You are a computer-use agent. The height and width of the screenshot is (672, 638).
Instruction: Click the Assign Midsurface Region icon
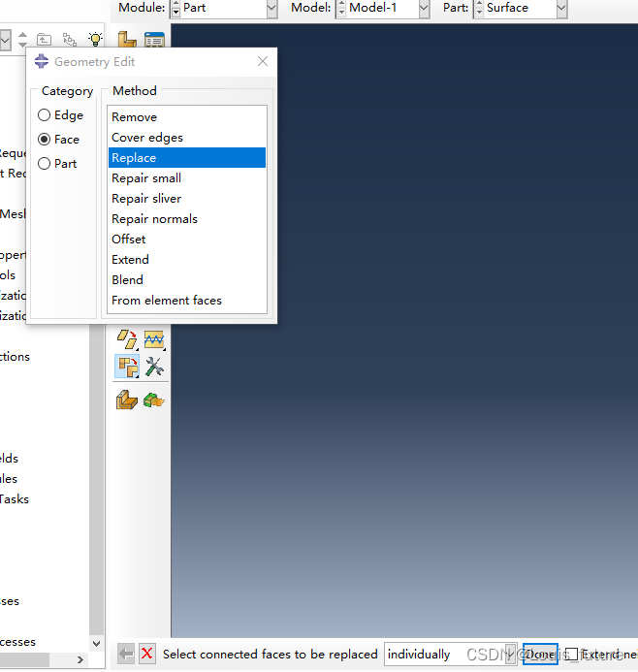point(127,399)
